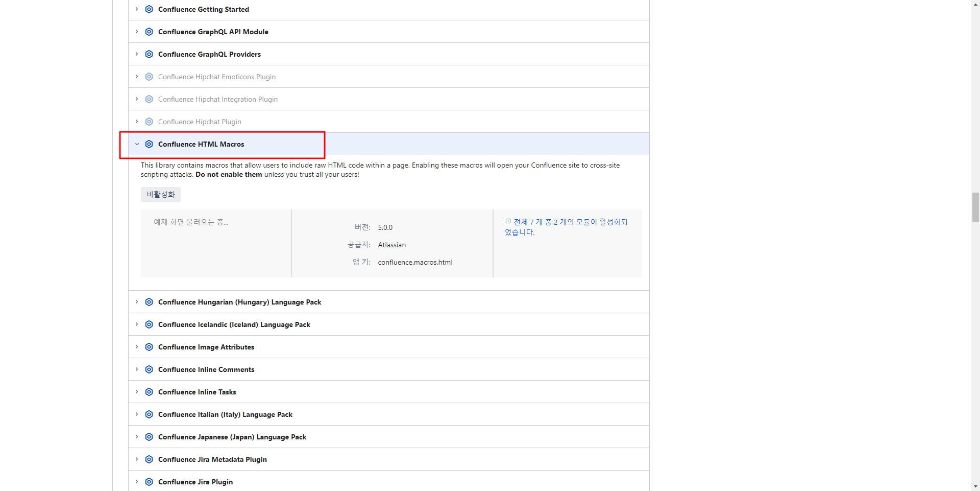Click the Jira Metadata Plugin icon
980x491 pixels.
tap(149, 459)
